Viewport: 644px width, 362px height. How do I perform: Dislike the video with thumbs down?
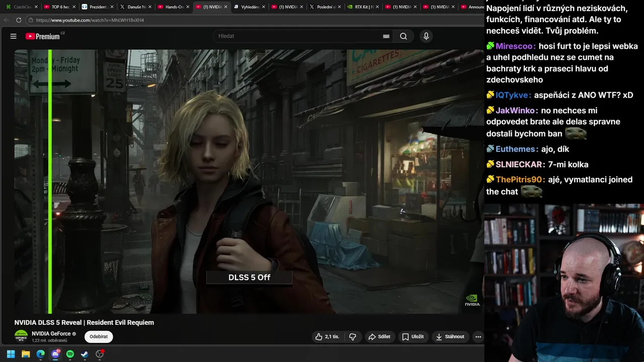coord(353,337)
